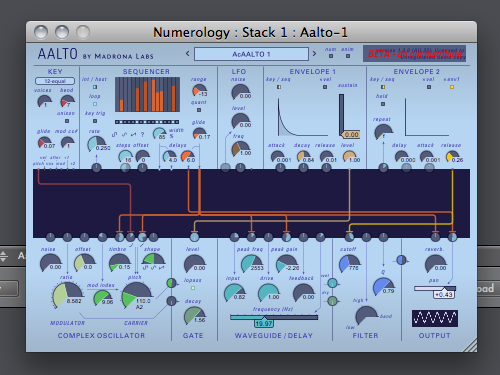The height and width of the screenshot is (375, 500).
Task: Open the AcAALTO 1 preset menu
Action: click(251, 54)
